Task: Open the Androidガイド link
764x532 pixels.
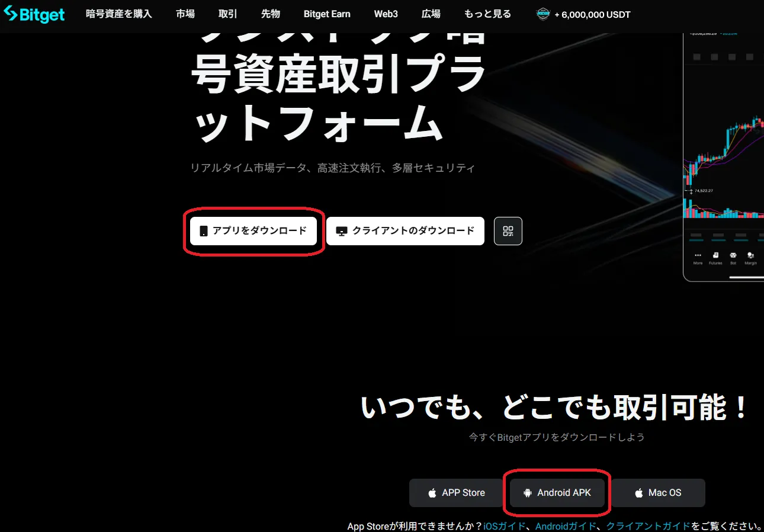Action: 566,526
